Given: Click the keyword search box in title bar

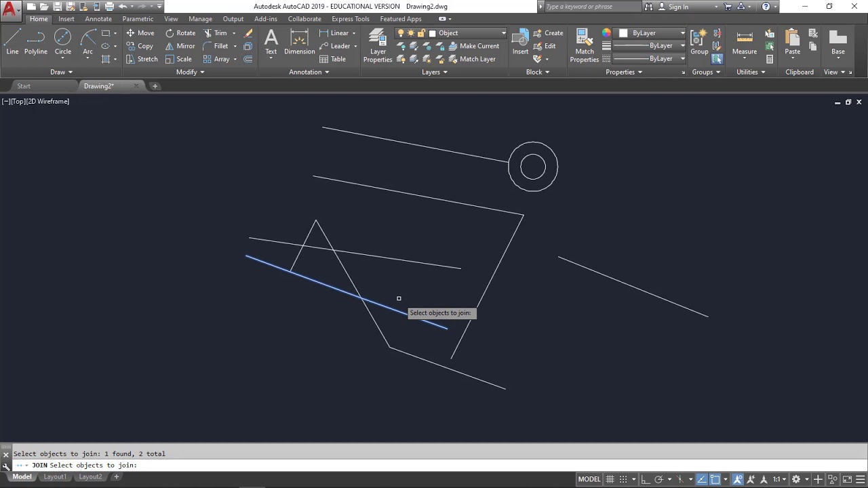Looking at the screenshot, I should [x=592, y=7].
